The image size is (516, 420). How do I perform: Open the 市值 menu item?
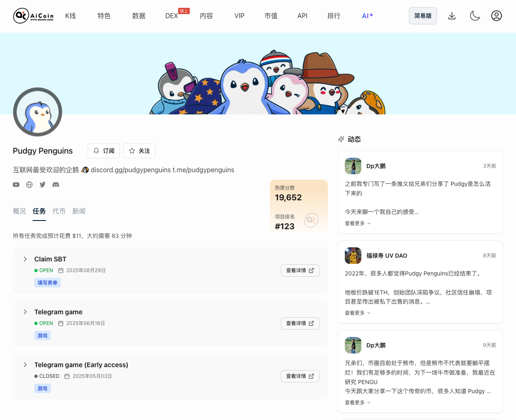(271, 16)
